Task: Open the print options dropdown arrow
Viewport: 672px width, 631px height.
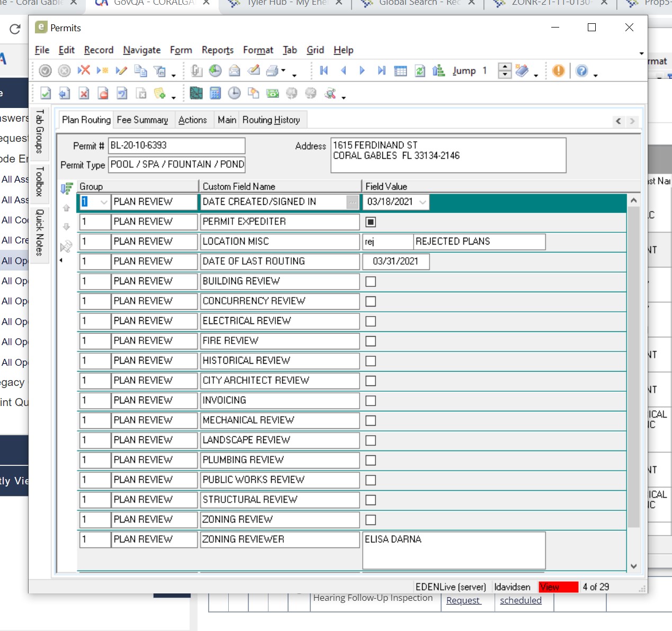Action: tap(283, 71)
